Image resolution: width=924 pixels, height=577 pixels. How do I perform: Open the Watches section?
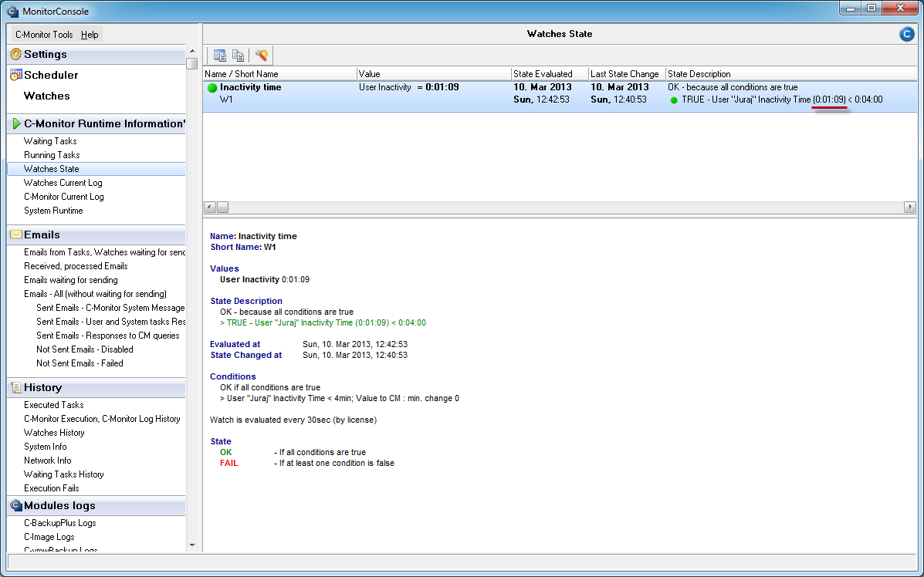46,96
